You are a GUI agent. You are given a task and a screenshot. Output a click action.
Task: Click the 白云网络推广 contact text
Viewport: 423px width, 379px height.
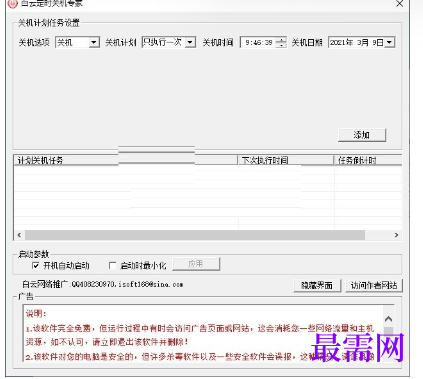point(102,284)
